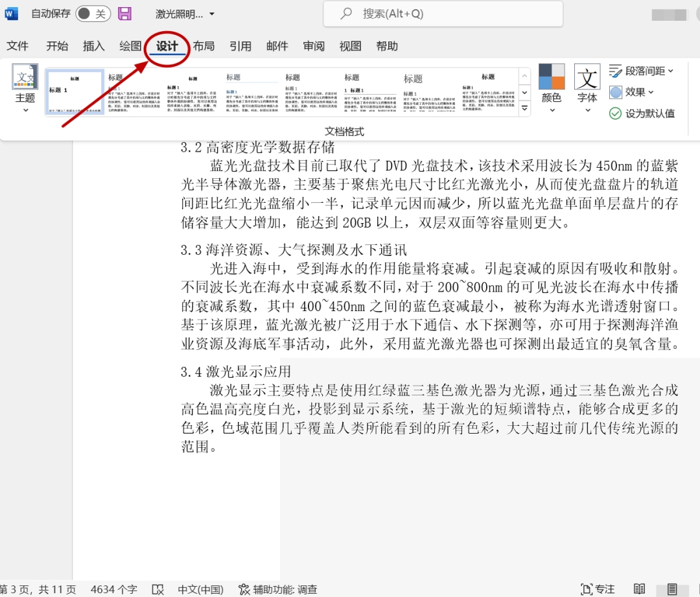Expand the 主题 dropdown chevron
The image size is (700, 597).
click(x=25, y=110)
